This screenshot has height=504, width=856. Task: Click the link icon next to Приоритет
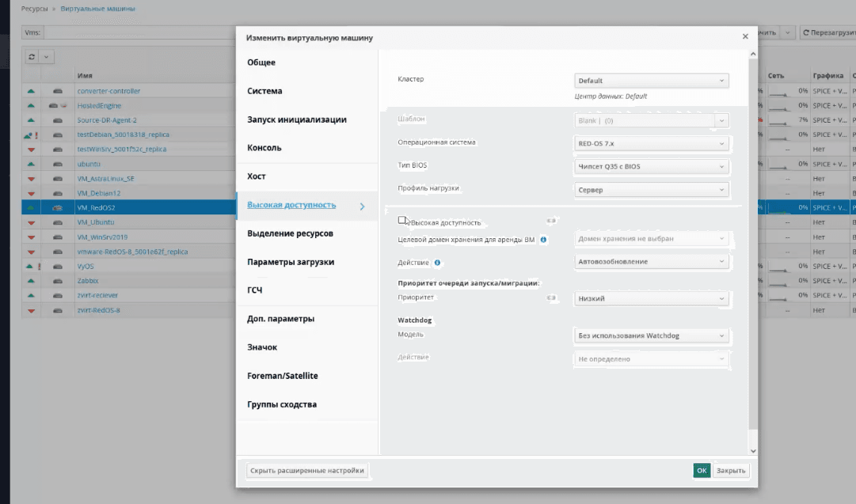551,299
